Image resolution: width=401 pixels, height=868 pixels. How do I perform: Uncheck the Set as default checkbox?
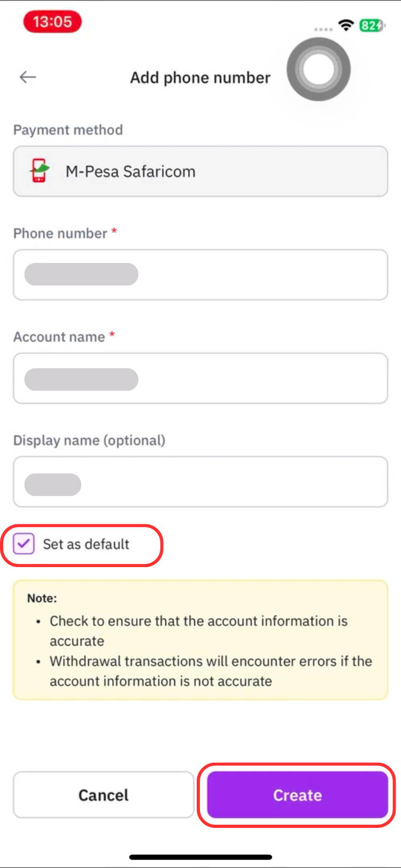click(x=24, y=544)
